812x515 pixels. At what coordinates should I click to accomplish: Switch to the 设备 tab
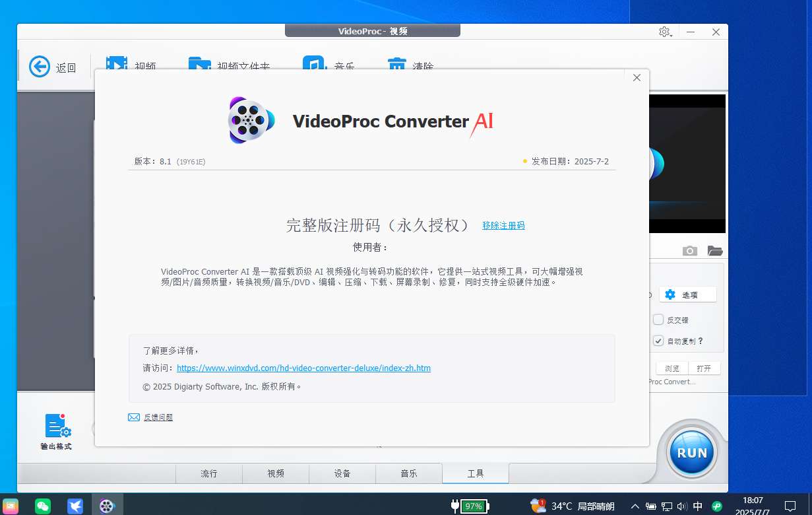pyautogui.click(x=342, y=473)
